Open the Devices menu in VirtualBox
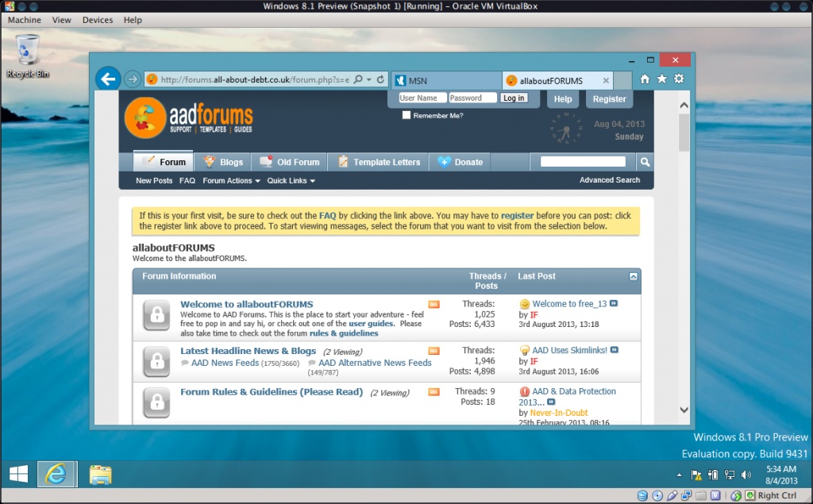This screenshot has height=504, width=813. [x=97, y=20]
